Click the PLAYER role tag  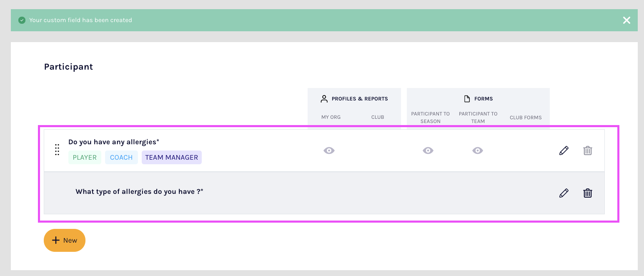(85, 158)
